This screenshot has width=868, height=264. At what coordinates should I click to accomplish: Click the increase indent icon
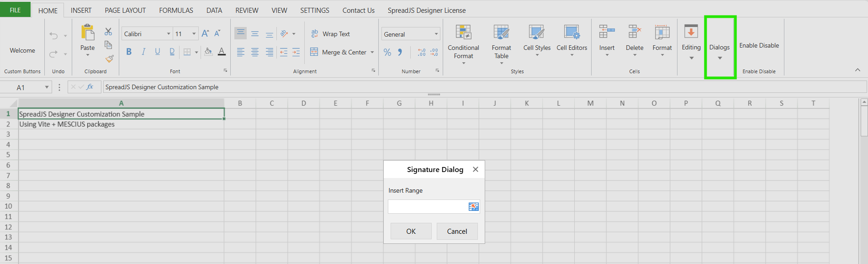(x=296, y=52)
